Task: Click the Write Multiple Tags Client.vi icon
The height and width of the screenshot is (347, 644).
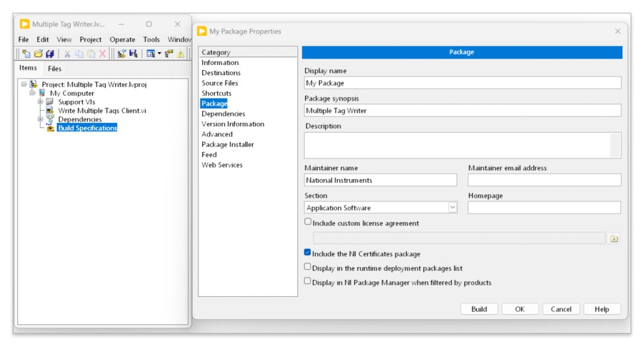Action: 50,110
